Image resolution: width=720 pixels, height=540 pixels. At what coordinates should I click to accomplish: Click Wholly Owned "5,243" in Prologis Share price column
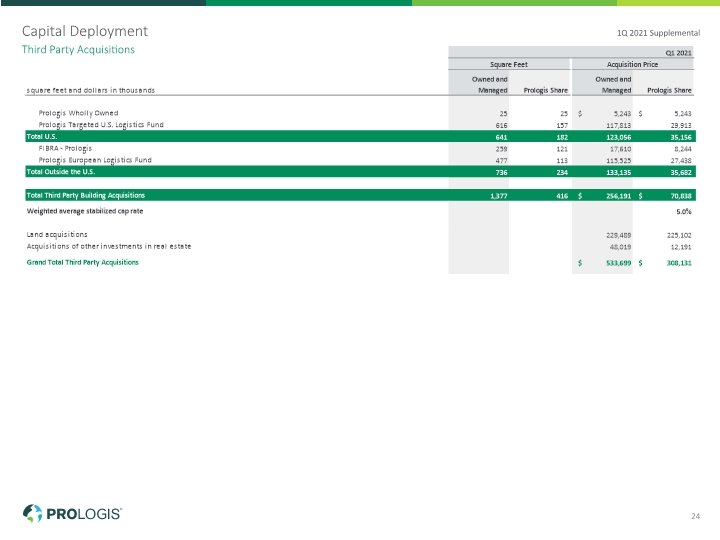tap(683, 114)
